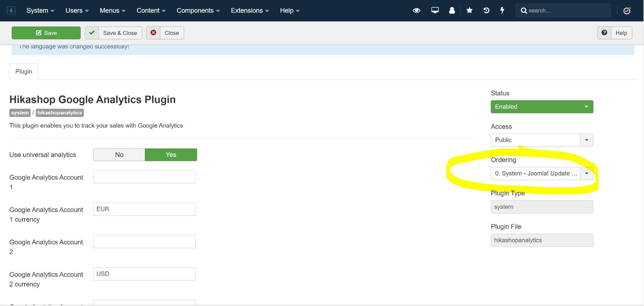Open the Access Public dropdown
The image size is (644, 306).
tap(542, 140)
